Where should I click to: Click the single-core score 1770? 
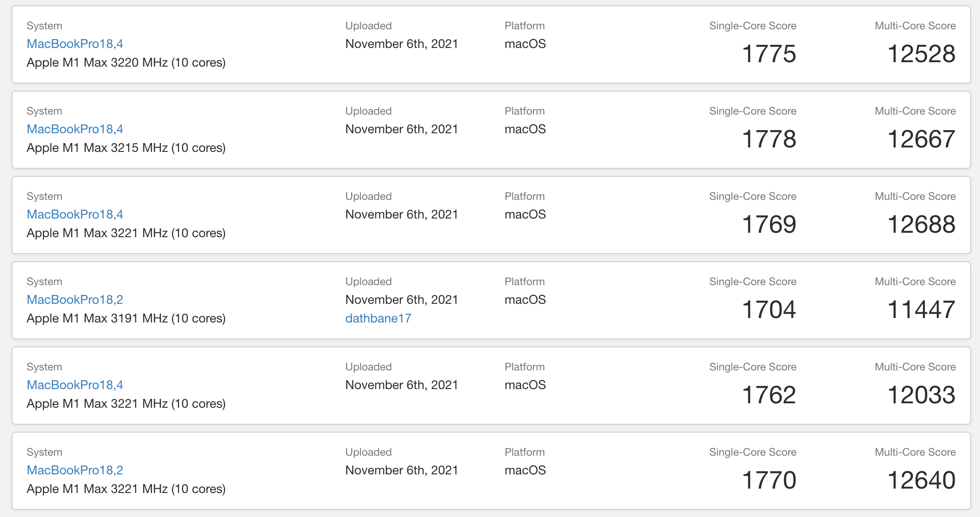(x=769, y=480)
